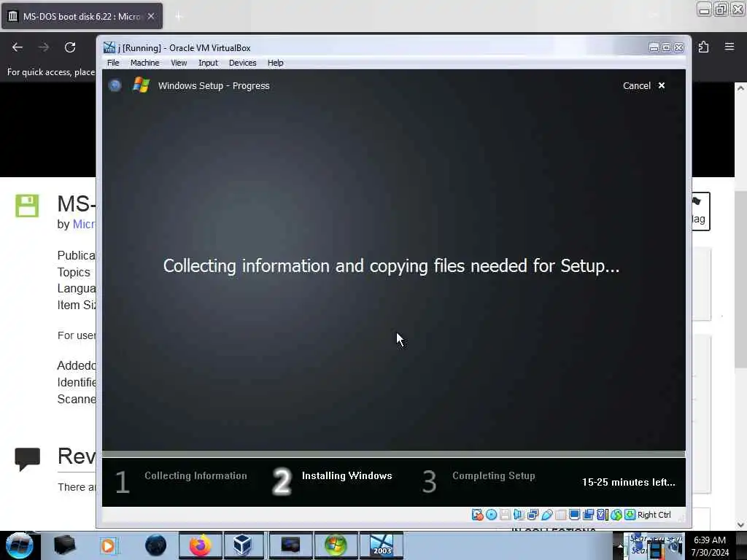
Task: Click the taskbar clock showing 6:39 AM
Action: pos(710,545)
